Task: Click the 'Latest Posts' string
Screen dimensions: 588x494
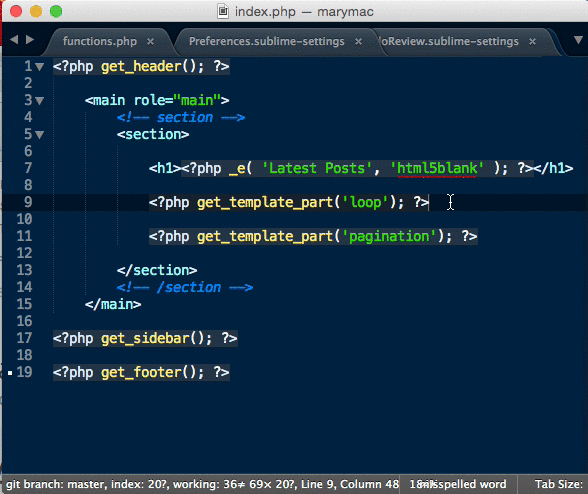Action: [317, 168]
